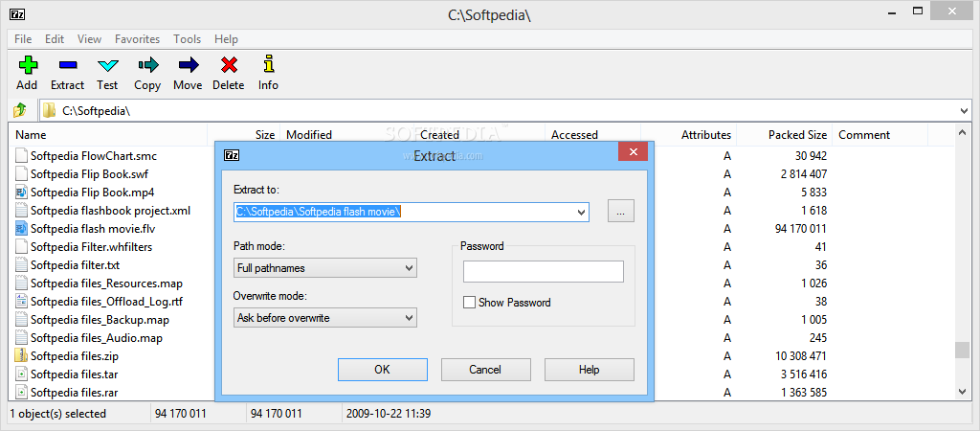
Task: Open the Tools menu
Action: tap(188, 38)
